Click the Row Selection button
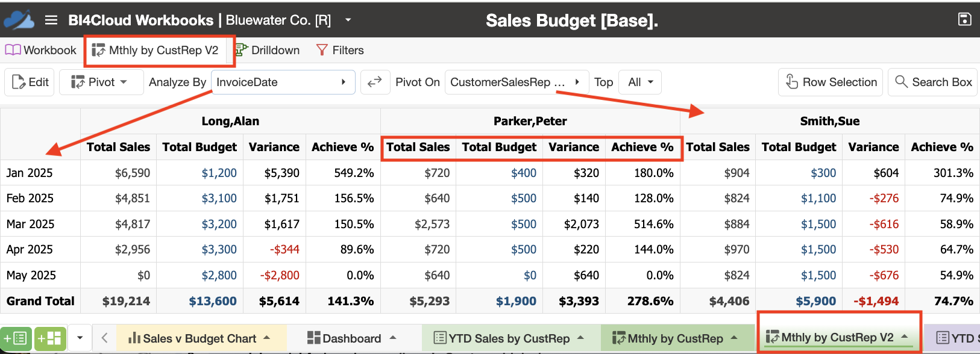The height and width of the screenshot is (354, 980). 831,82
